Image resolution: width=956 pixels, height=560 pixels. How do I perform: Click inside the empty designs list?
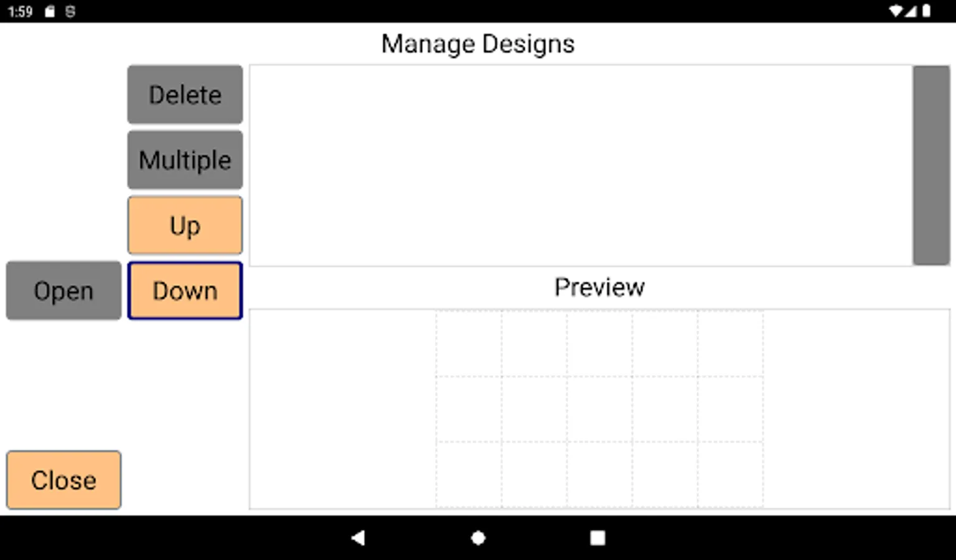pos(580,166)
